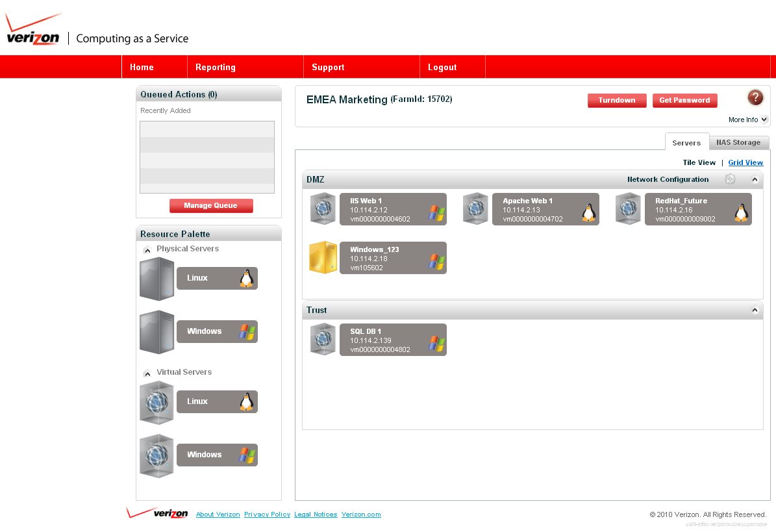The width and height of the screenshot is (776, 532).
Task: Click the Manage Queue button
Action: click(210, 205)
